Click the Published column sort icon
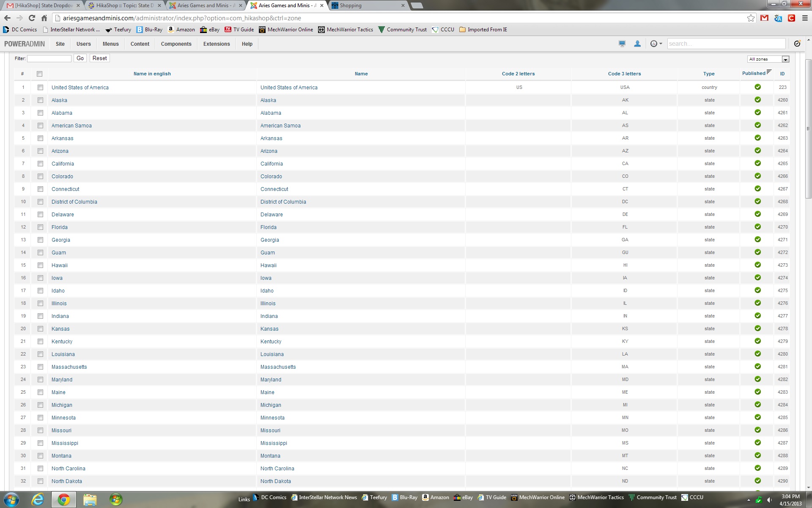Screen dimensions: 812x508 point(769,72)
